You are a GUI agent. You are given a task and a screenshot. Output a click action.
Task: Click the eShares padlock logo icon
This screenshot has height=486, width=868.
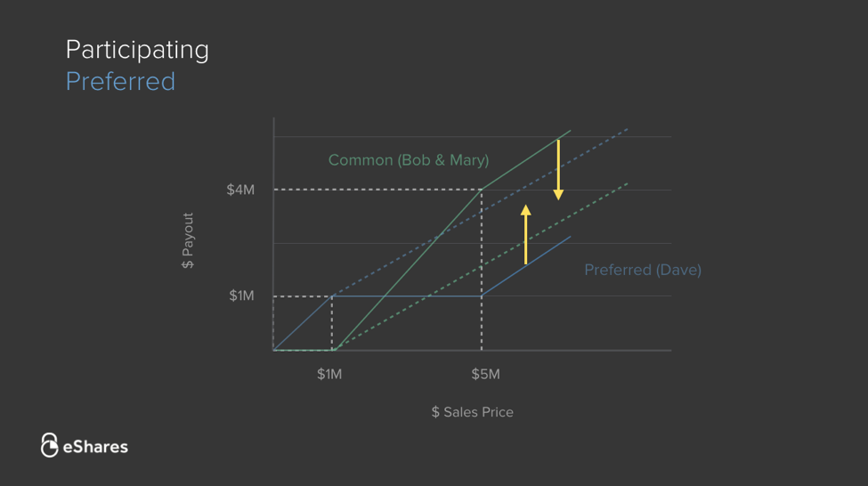[50, 445]
